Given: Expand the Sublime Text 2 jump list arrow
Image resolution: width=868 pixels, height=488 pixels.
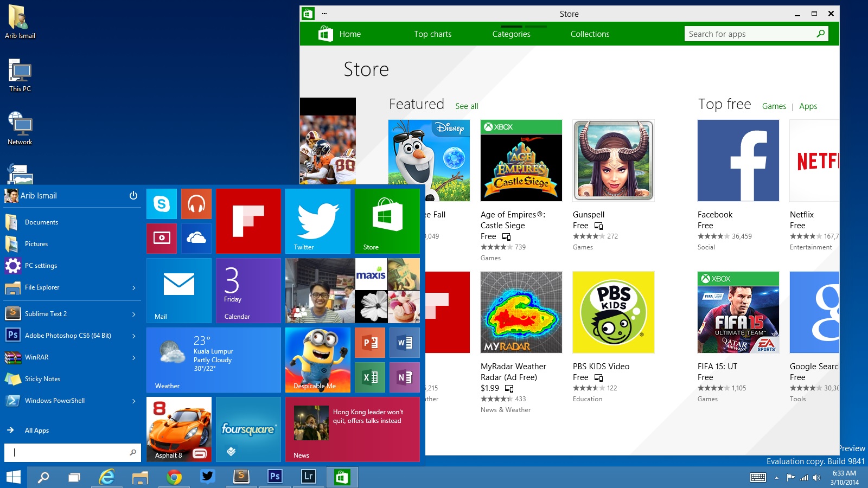Looking at the screenshot, I should (134, 314).
